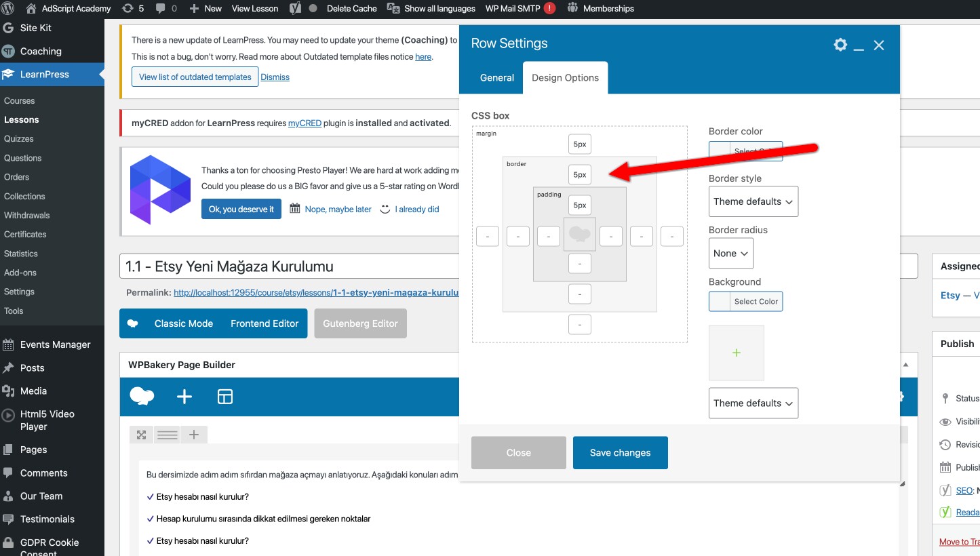This screenshot has width=980, height=556.
Task: Click the row add-column plus icon
Action: coord(194,435)
